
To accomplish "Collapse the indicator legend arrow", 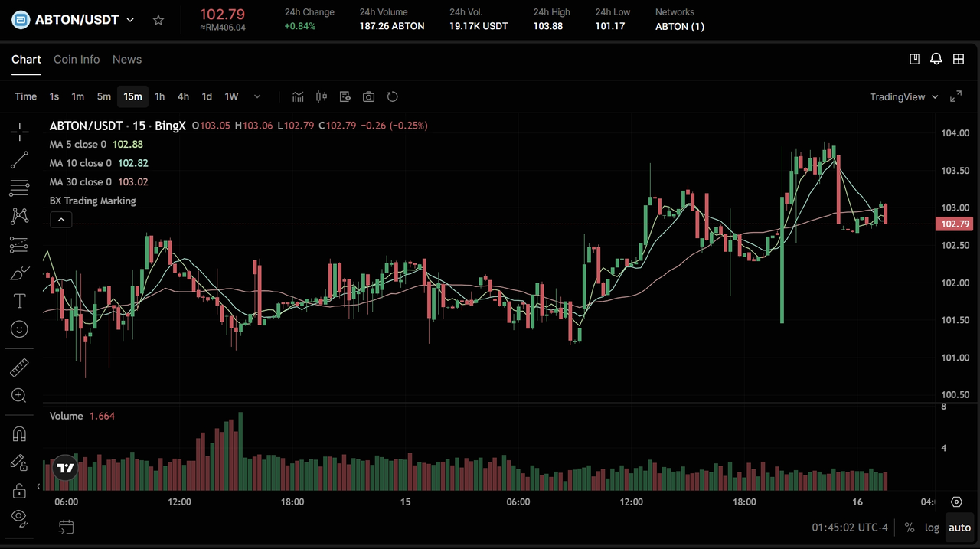I will pos(60,220).
